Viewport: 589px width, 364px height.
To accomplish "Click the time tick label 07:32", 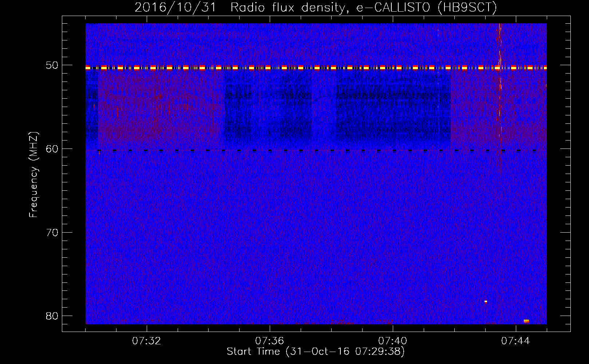I will pos(147,341).
